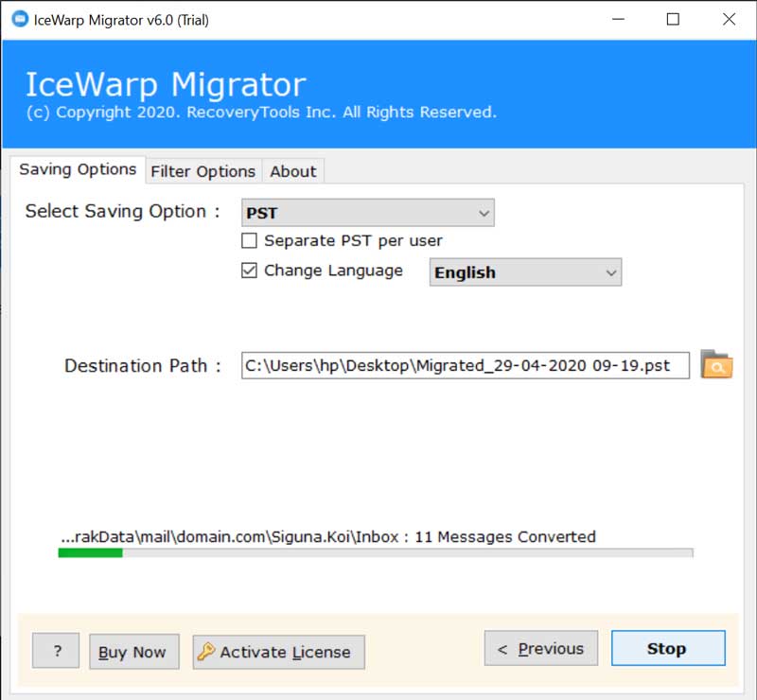Close the IceWarp Migrator window
The height and width of the screenshot is (700, 757).
click(x=729, y=19)
